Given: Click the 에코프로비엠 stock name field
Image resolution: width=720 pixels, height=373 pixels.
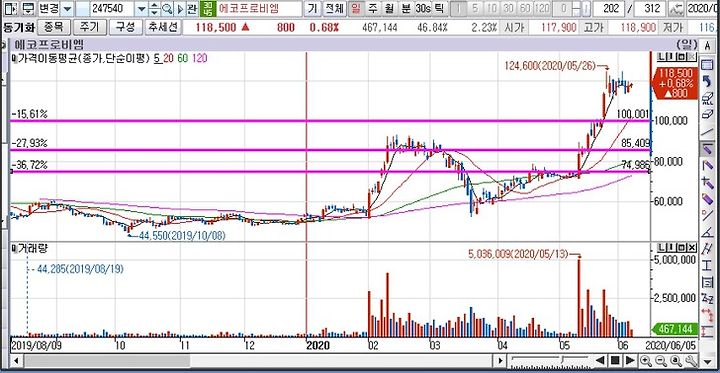Looking at the screenshot, I should [x=259, y=8].
